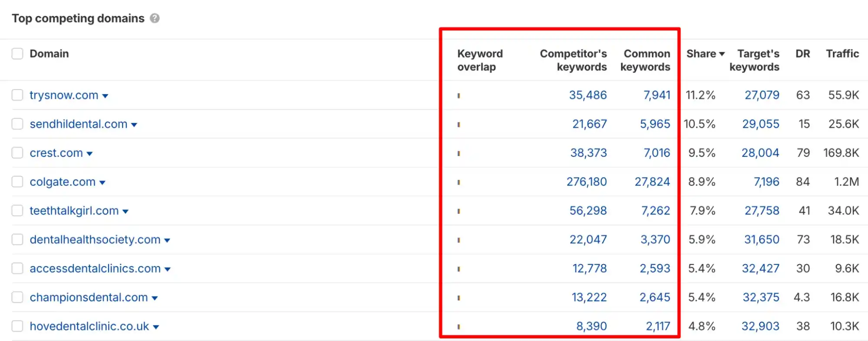Expand the dentalhealthsociety.com dropdown arrow
This screenshot has width=868, height=341.
[167, 241]
